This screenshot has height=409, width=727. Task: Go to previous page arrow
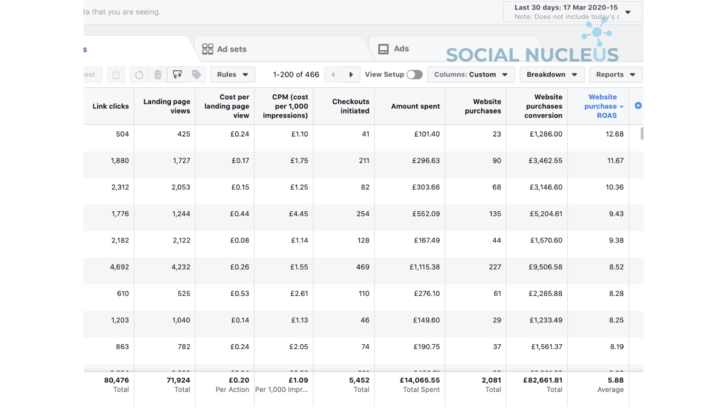click(x=331, y=75)
